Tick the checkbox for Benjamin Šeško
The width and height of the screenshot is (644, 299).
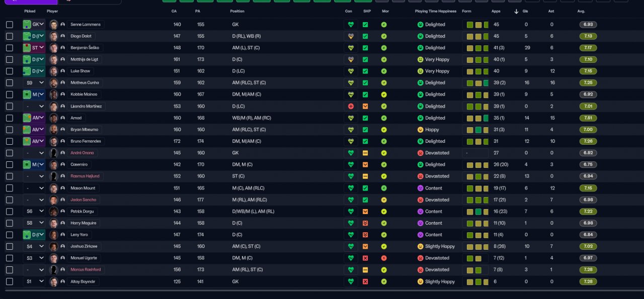click(x=10, y=48)
